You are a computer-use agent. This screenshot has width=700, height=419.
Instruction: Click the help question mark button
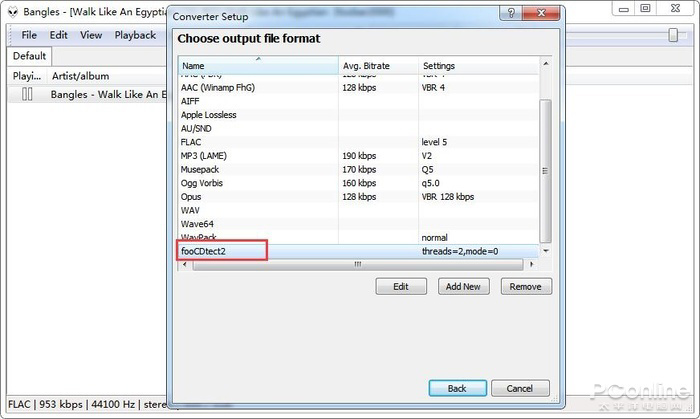pos(512,13)
